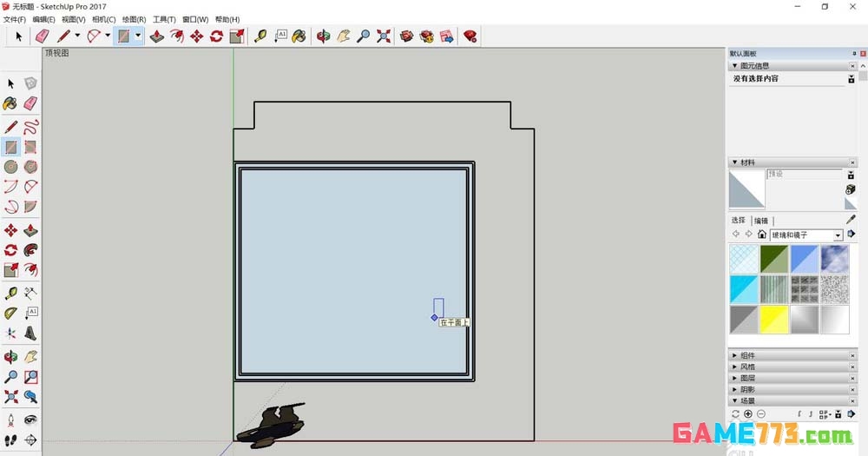Open the 3D Warehouse icon in the top toolbar
The image size is (868, 456).
click(407, 36)
